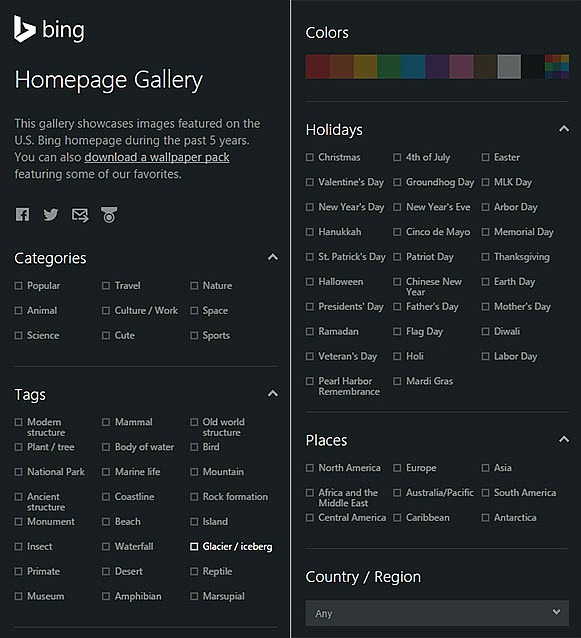Viewport: 581px width, 638px height.
Task: Select the pink color swatch
Action: pyautogui.click(x=461, y=67)
